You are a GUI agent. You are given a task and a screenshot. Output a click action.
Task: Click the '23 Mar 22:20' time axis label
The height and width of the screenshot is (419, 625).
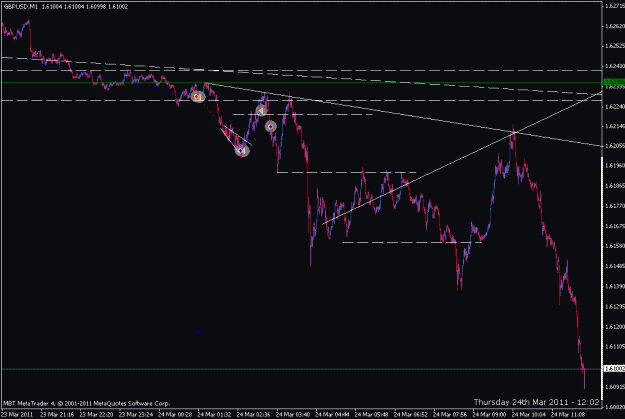pyautogui.click(x=96, y=415)
